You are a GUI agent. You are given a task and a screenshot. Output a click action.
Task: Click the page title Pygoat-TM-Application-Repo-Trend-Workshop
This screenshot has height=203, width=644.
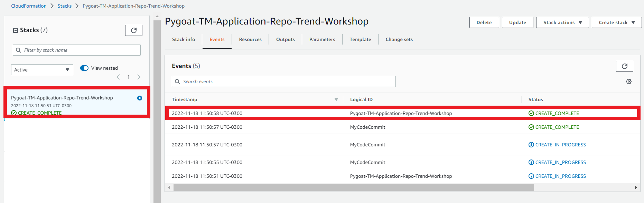click(267, 21)
